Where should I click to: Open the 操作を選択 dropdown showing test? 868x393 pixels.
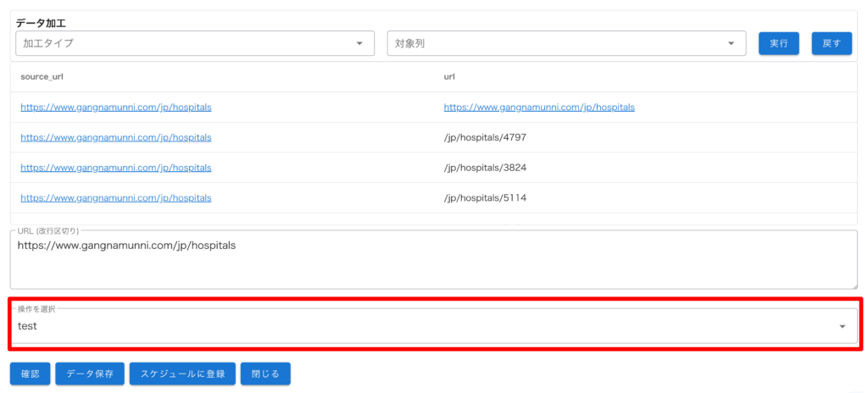coord(424,326)
